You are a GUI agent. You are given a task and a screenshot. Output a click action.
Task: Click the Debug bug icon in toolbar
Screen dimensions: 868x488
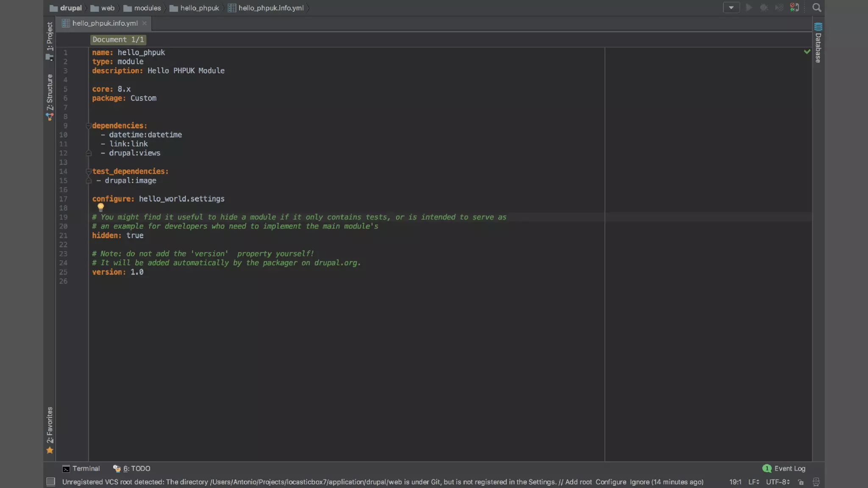click(764, 8)
